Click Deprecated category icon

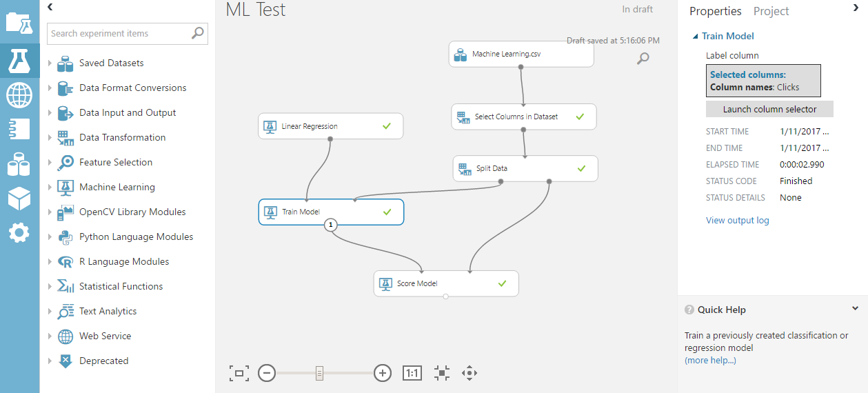(65, 361)
